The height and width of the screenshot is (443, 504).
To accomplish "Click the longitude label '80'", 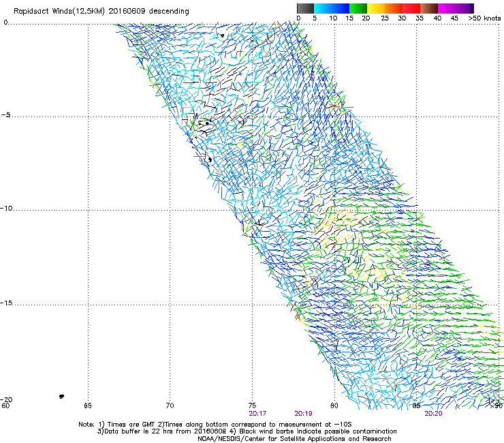I will pos(334,406).
